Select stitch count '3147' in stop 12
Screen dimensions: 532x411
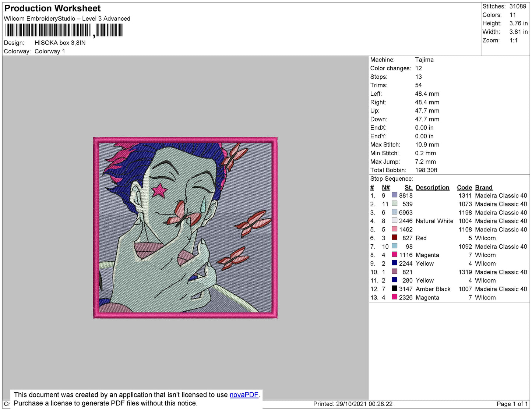tap(406, 289)
